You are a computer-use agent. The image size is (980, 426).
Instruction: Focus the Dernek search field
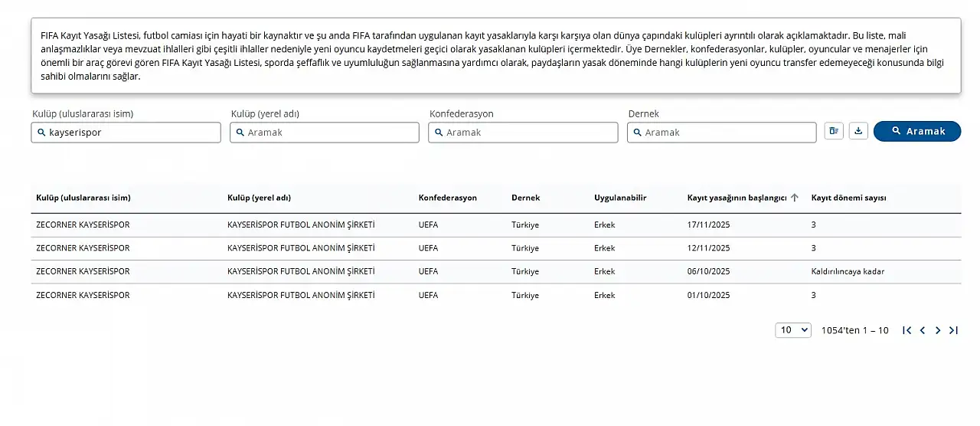[727, 133]
